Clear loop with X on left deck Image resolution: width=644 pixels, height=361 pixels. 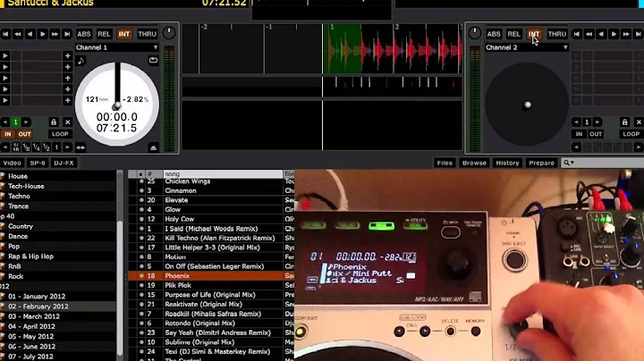[67, 122]
